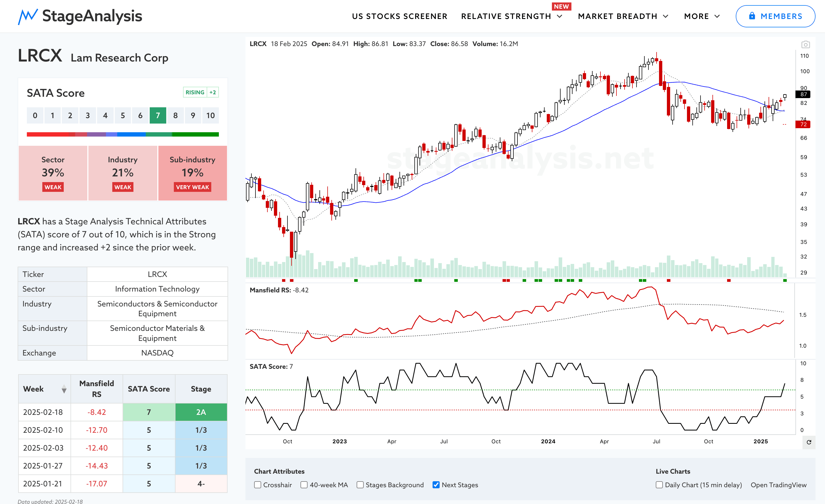Take chart snapshot with camera icon
Screen dimensions: 825x504
point(805,44)
